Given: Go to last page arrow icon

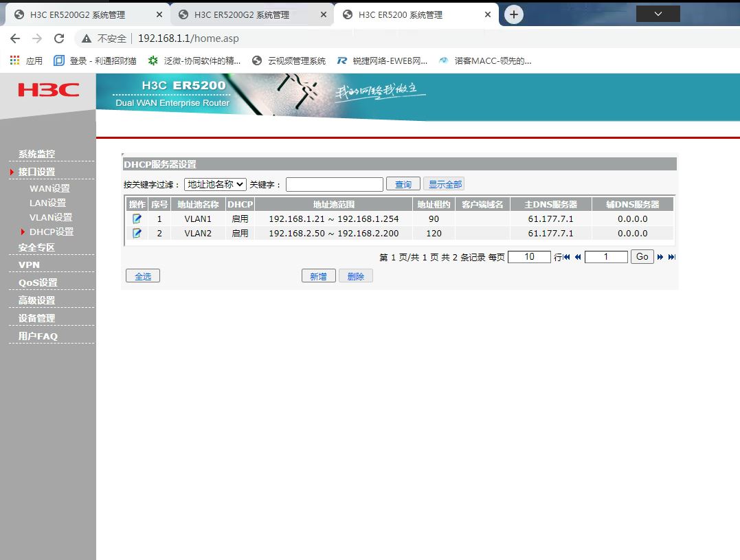Looking at the screenshot, I should (671, 257).
